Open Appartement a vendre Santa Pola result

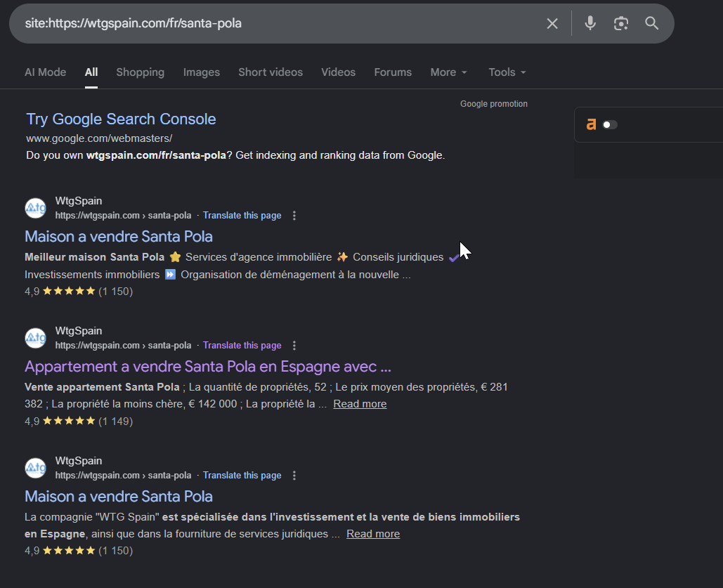click(x=208, y=367)
